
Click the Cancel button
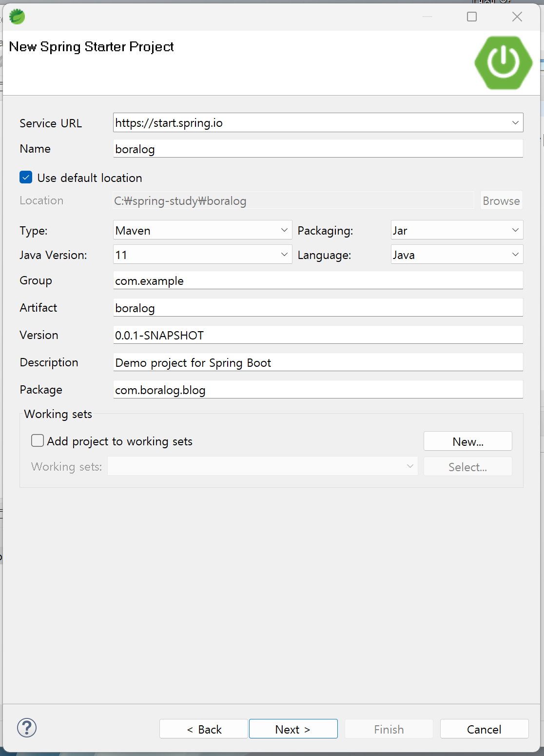[485, 729]
